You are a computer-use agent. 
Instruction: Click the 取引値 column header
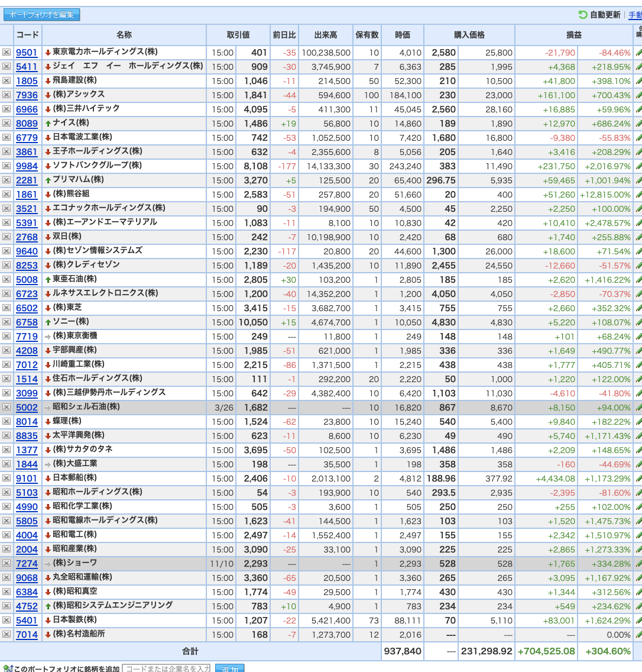click(238, 35)
